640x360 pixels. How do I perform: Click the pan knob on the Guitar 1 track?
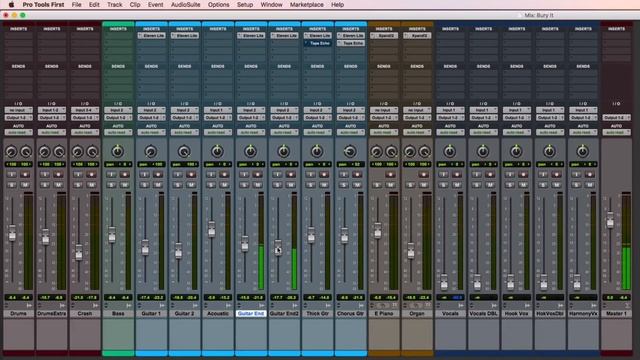click(x=151, y=151)
